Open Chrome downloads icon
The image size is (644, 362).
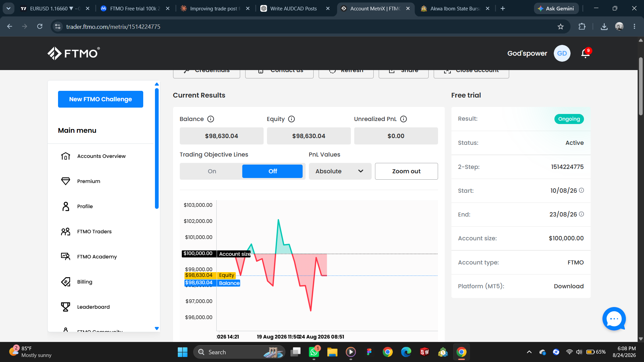coord(604,26)
